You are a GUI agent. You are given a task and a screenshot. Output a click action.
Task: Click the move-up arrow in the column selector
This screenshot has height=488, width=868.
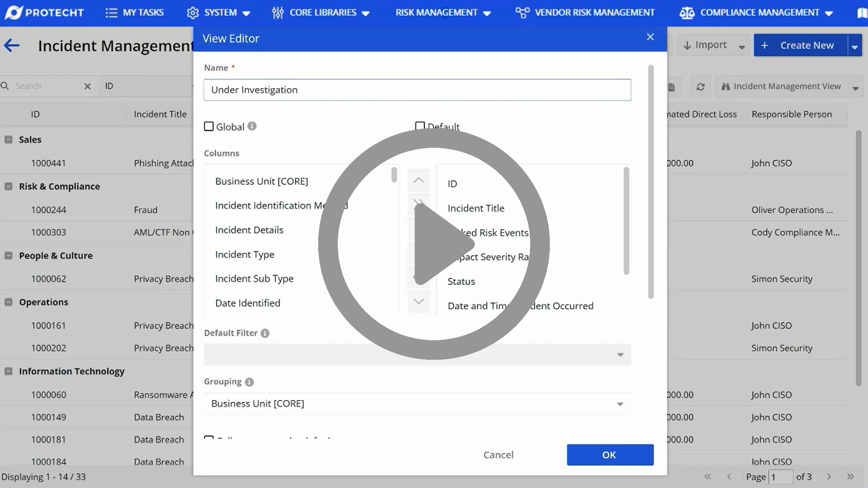[418, 180]
